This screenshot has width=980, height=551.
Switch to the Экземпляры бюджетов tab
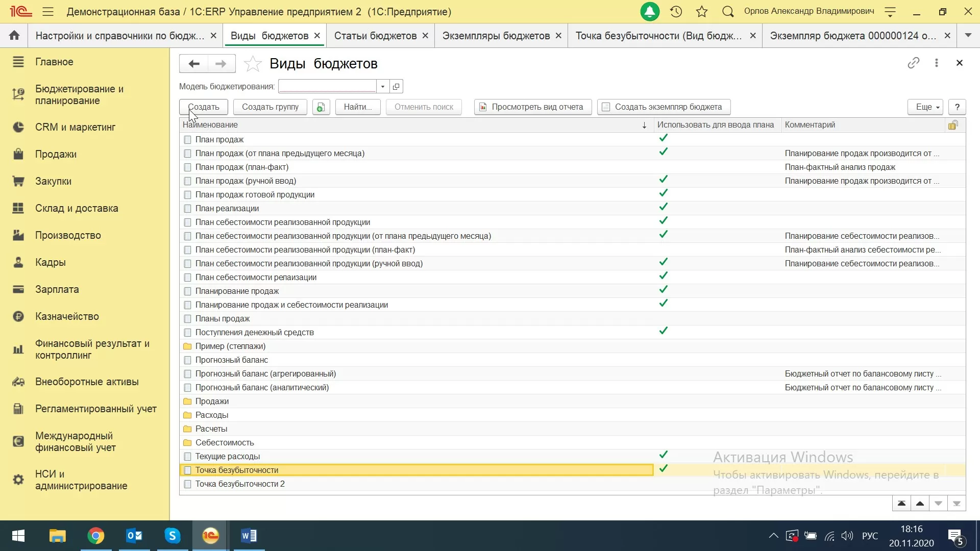coord(496,36)
